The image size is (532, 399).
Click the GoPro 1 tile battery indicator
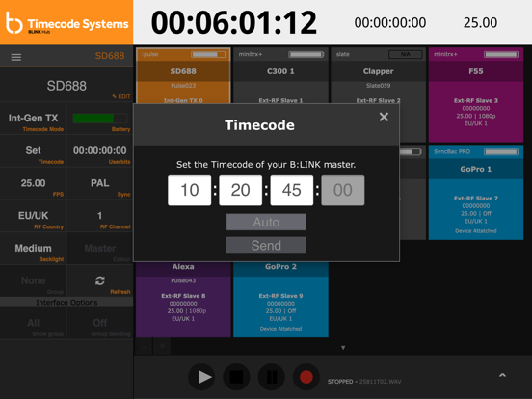[501, 151]
